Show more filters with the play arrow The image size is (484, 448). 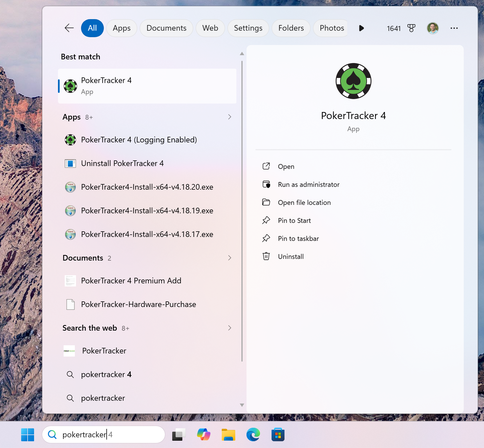tap(362, 28)
